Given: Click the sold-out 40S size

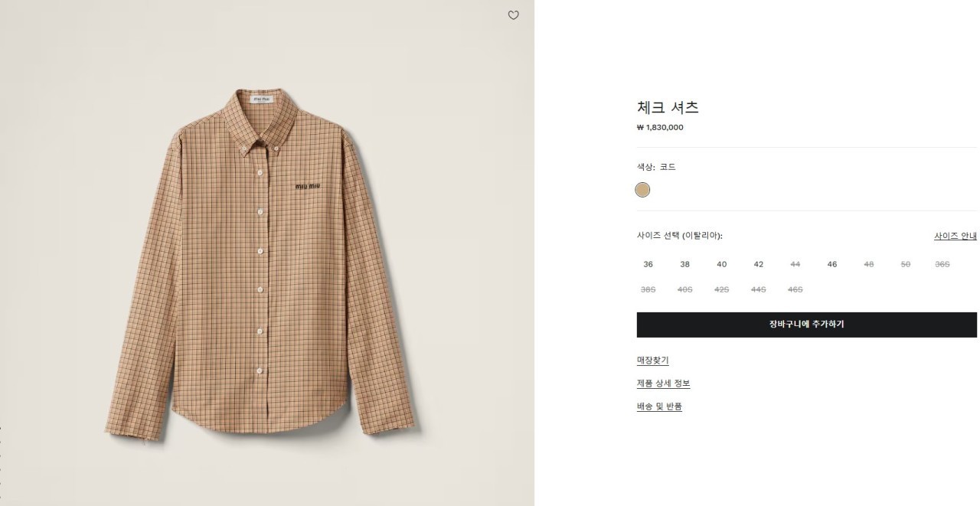Looking at the screenshot, I should pos(685,289).
